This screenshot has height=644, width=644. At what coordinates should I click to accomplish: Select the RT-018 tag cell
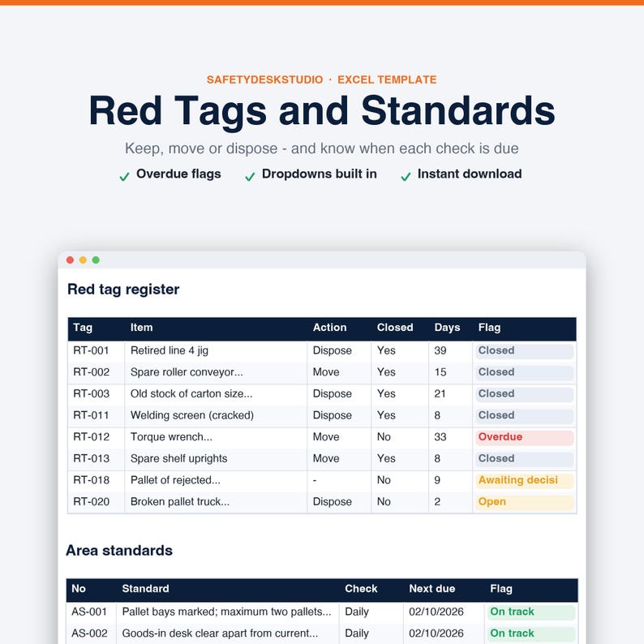[x=96, y=480]
